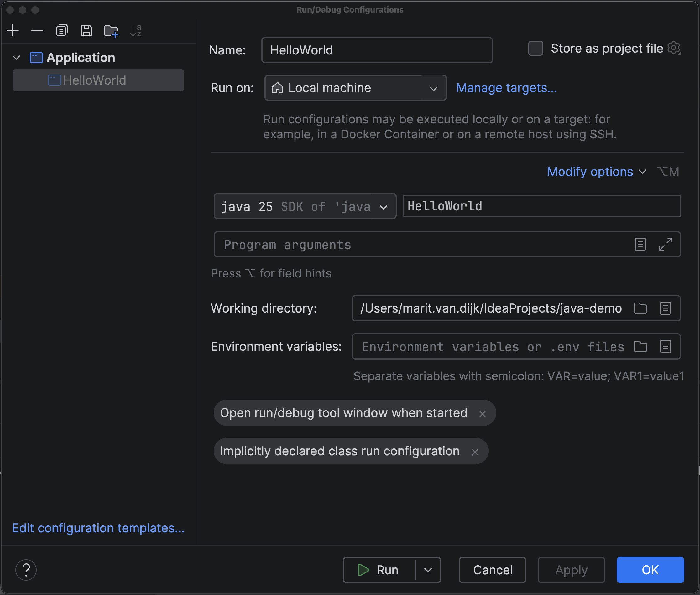
Task: Remove Implicitly declared class run configuration tag
Action: click(475, 452)
